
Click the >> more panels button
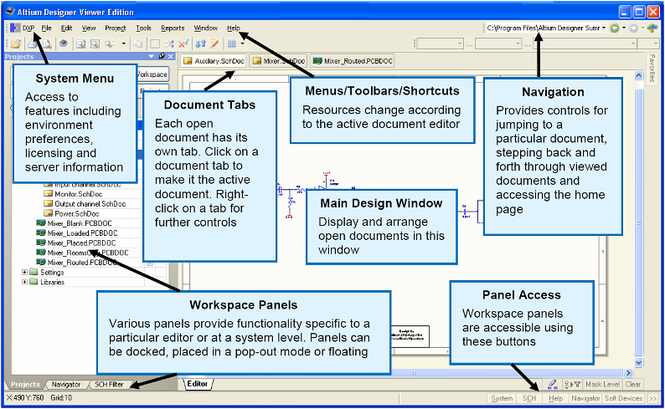(652, 398)
